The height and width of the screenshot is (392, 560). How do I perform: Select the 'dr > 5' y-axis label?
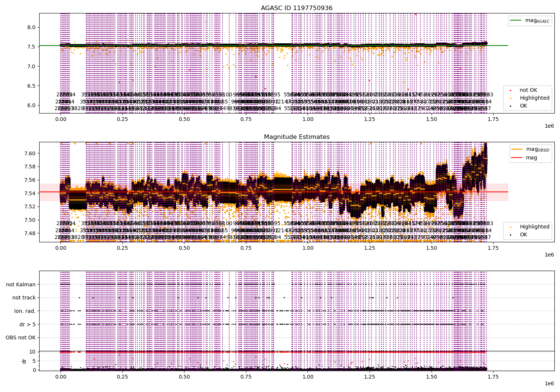[28, 324]
